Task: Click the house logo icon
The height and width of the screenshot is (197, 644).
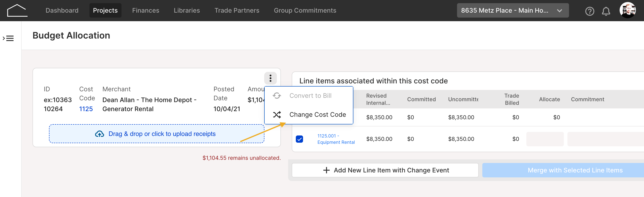Action: (17, 11)
